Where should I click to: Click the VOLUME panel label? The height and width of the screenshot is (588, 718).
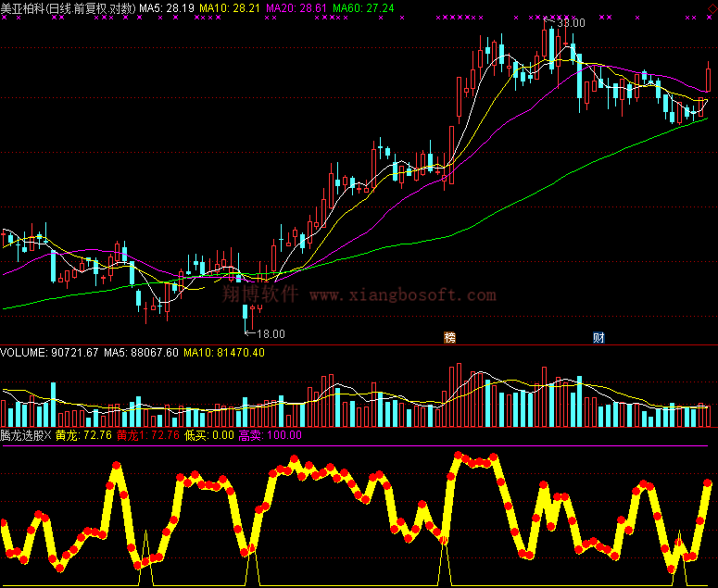(x=24, y=353)
